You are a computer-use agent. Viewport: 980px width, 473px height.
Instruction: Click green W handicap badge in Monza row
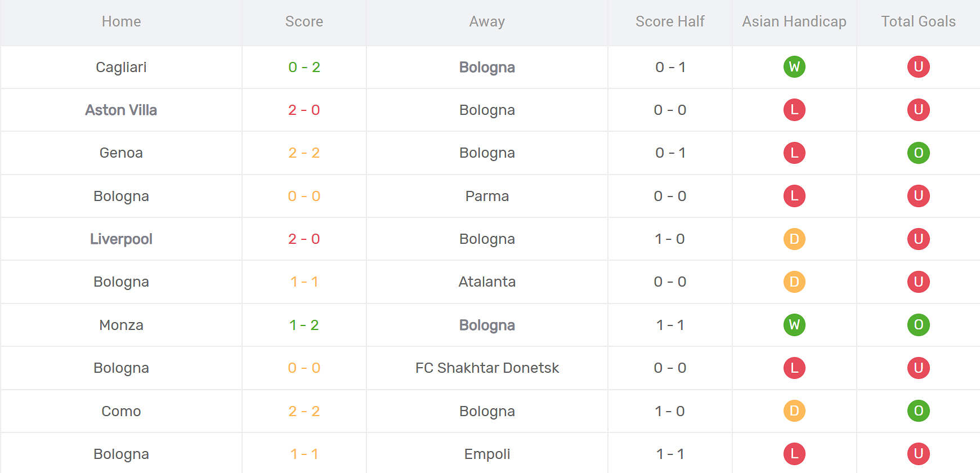point(794,325)
